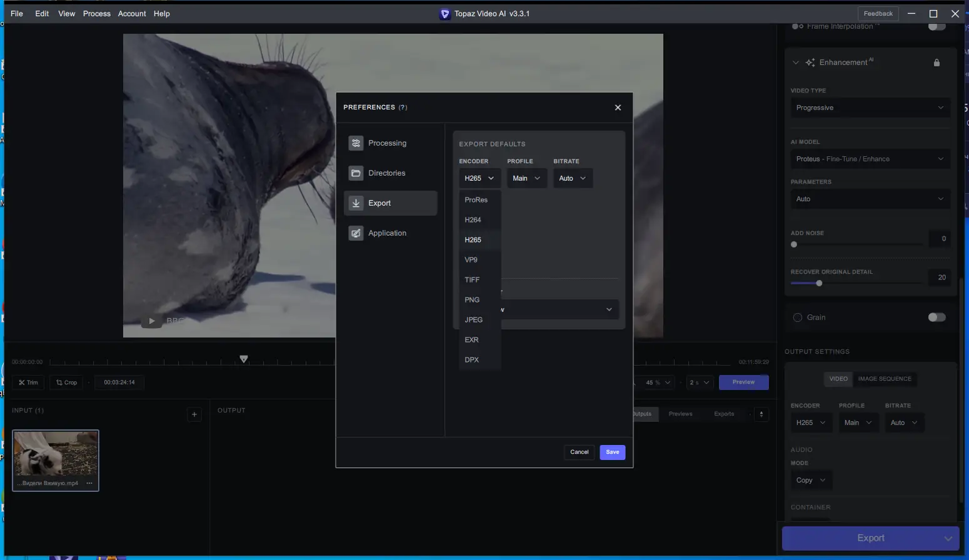Image resolution: width=969 pixels, height=560 pixels.
Task: Open the Bitrate dropdown in Output Settings
Action: click(905, 422)
